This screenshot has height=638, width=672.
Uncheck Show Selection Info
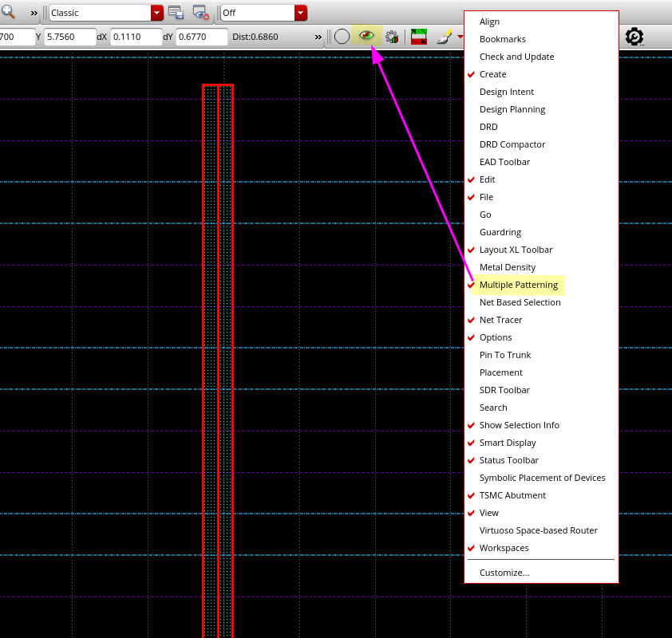click(519, 425)
